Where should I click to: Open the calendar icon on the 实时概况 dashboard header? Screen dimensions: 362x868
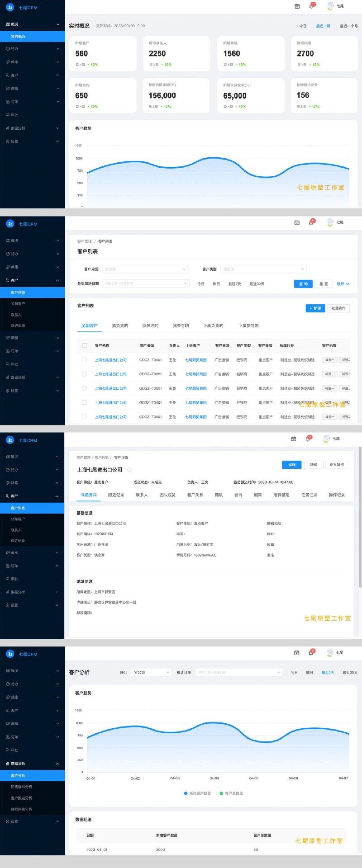(297, 6)
